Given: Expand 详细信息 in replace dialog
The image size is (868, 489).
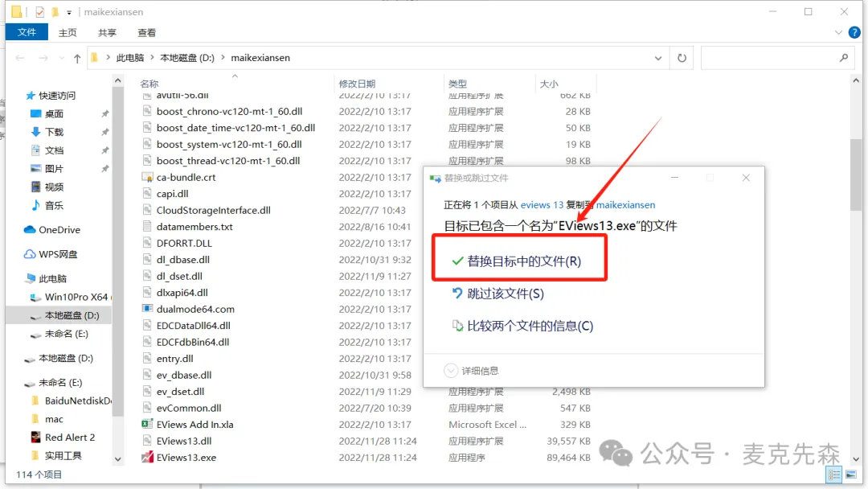Looking at the screenshot, I should [471, 371].
